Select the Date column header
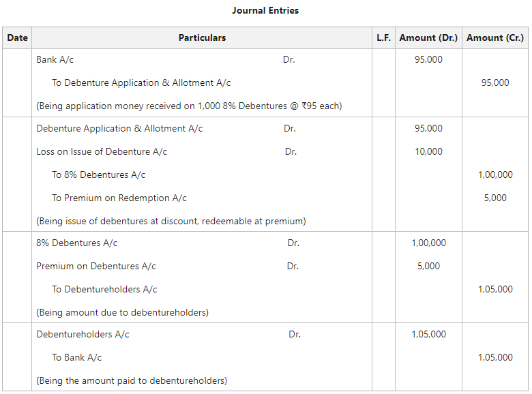This screenshot has height=394, width=532. tap(17, 37)
